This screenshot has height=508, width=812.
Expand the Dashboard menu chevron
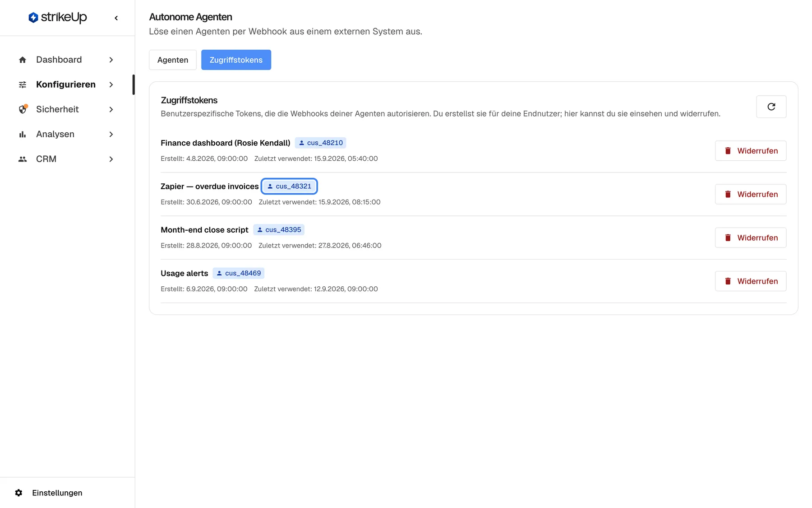111,60
